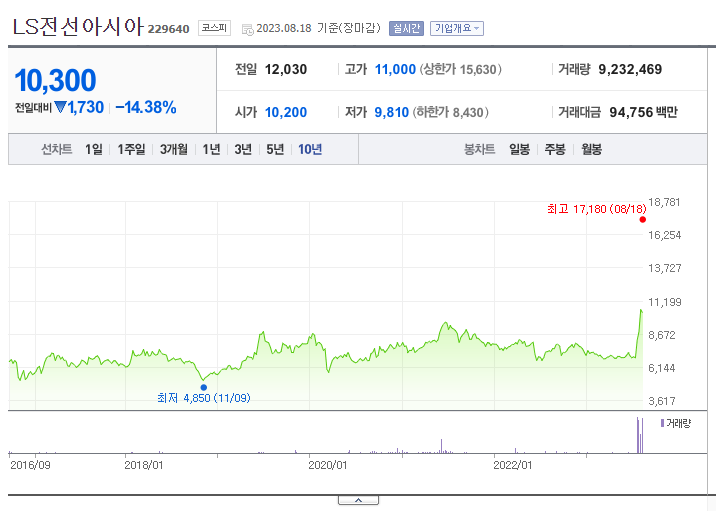Click the 시가 value 10,200

tap(286, 112)
